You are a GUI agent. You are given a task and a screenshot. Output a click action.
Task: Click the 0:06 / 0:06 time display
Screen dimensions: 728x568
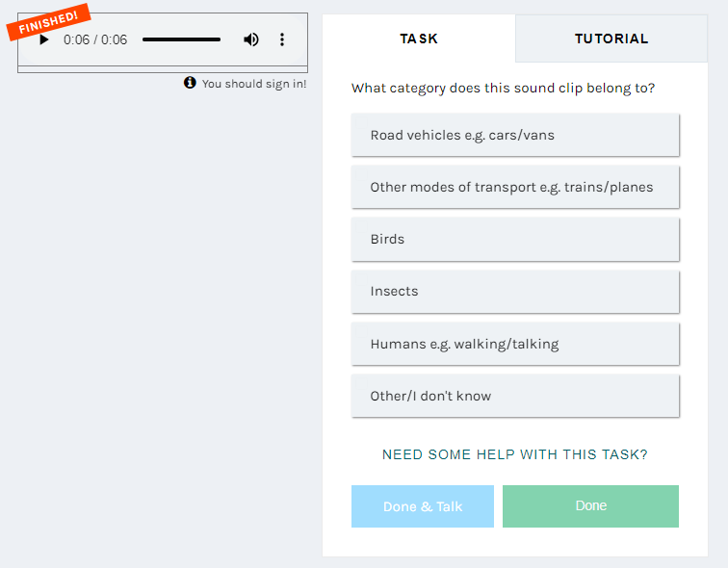click(x=95, y=39)
